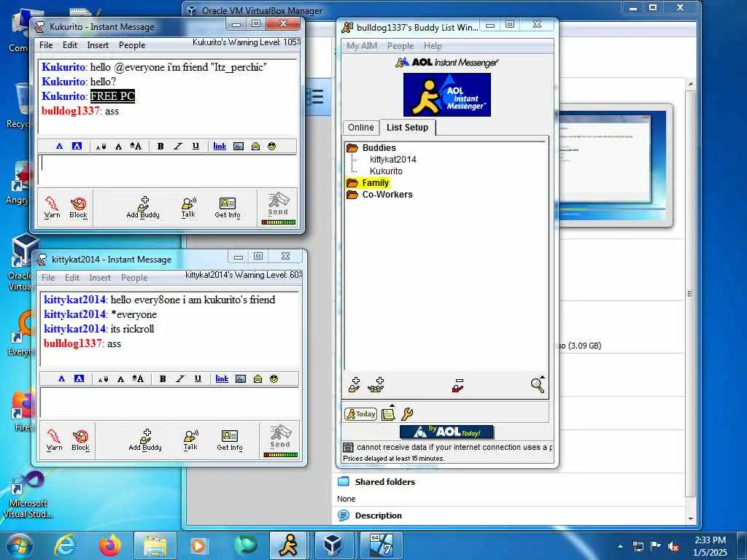Open Firefox from the taskbar

click(x=109, y=545)
